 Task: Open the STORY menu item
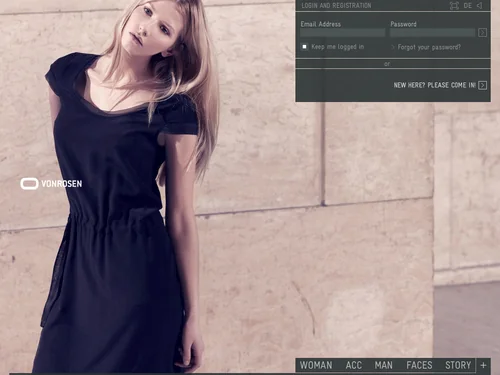[458, 365]
